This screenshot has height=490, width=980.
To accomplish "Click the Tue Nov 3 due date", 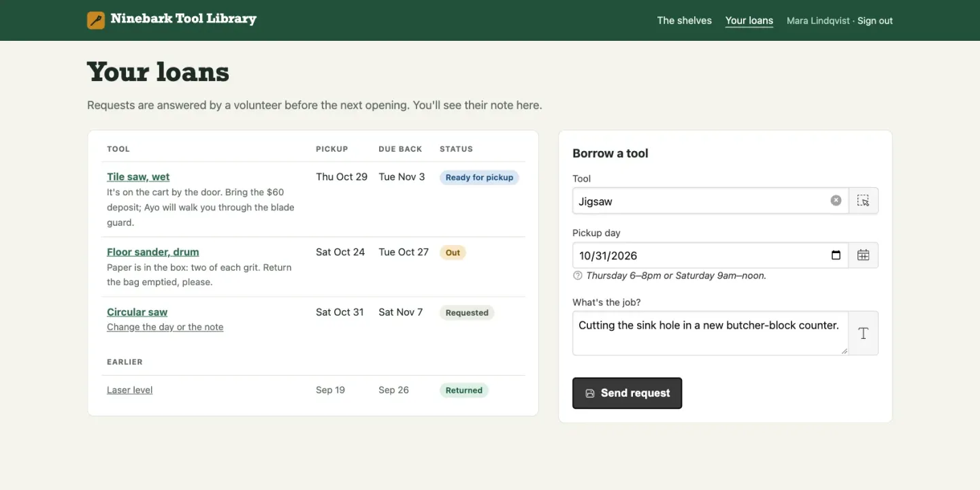I will click(402, 176).
